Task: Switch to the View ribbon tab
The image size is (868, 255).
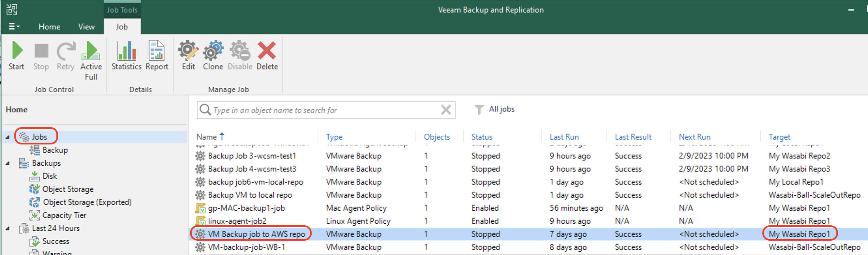Action: 86,27
